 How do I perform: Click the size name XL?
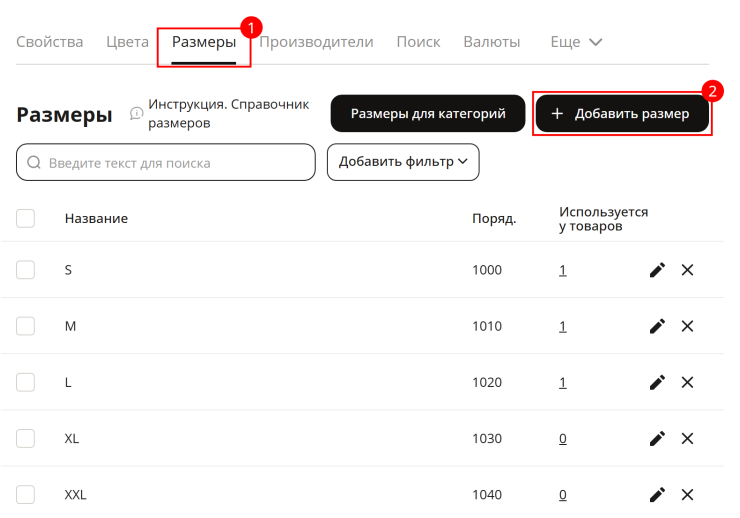(x=72, y=438)
